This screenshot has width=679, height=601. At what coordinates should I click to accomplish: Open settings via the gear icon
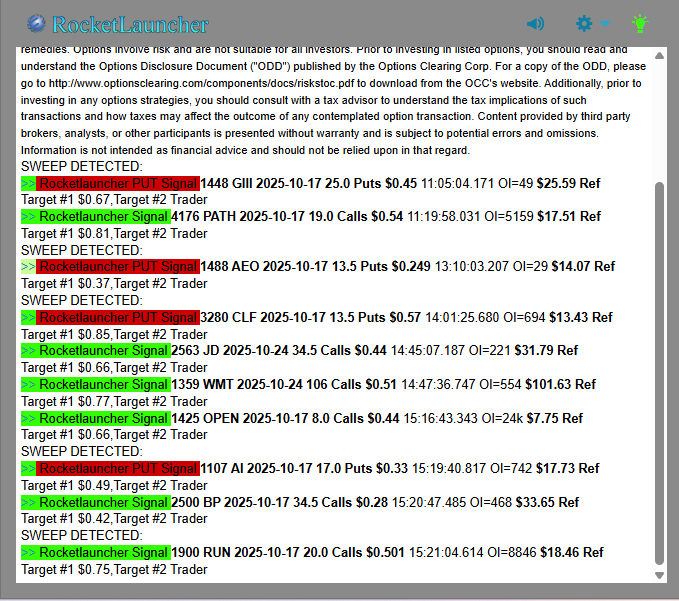coord(584,23)
